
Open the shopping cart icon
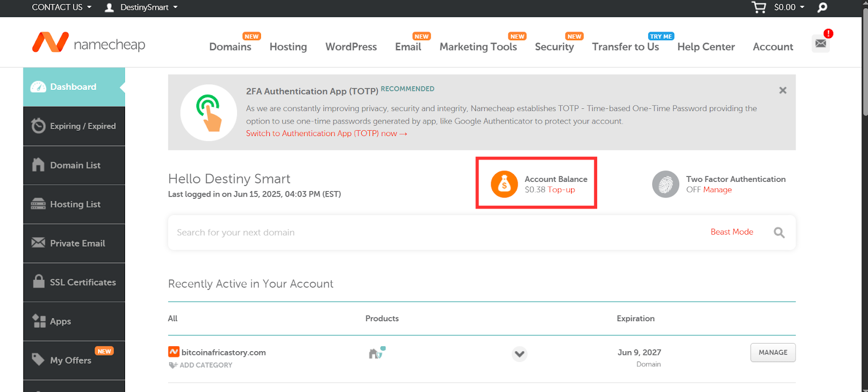pyautogui.click(x=759, y=7)
